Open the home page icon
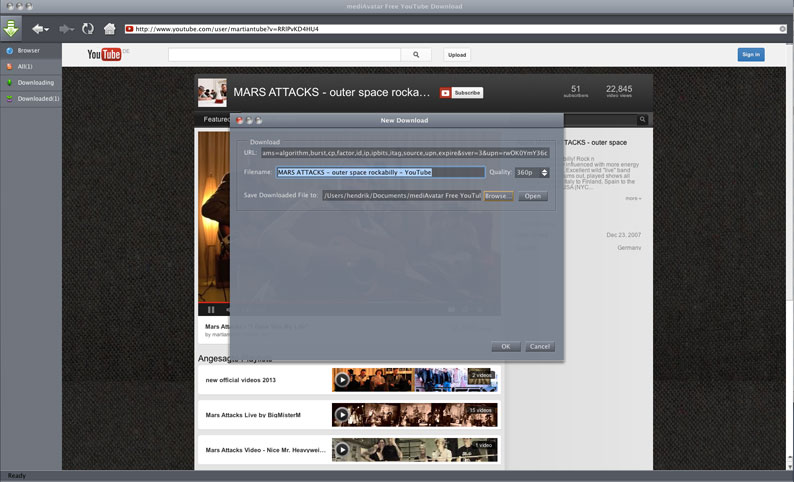Viewport: 794px width, 482px height. pos(109,29)
